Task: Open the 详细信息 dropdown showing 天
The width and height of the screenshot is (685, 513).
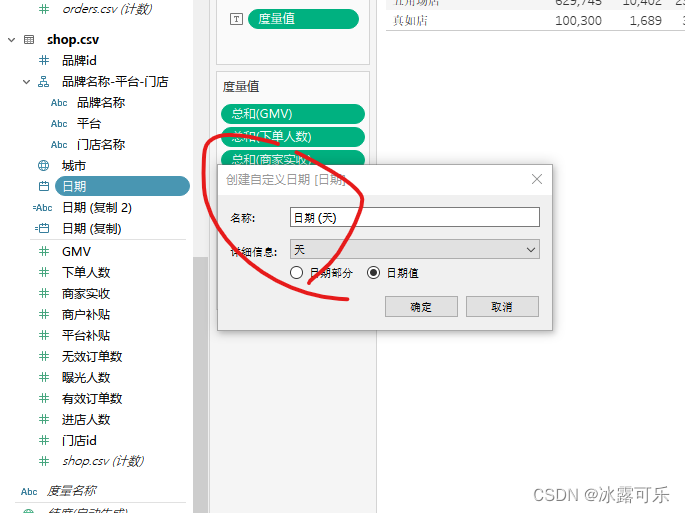Action: (x=415, y=249)
